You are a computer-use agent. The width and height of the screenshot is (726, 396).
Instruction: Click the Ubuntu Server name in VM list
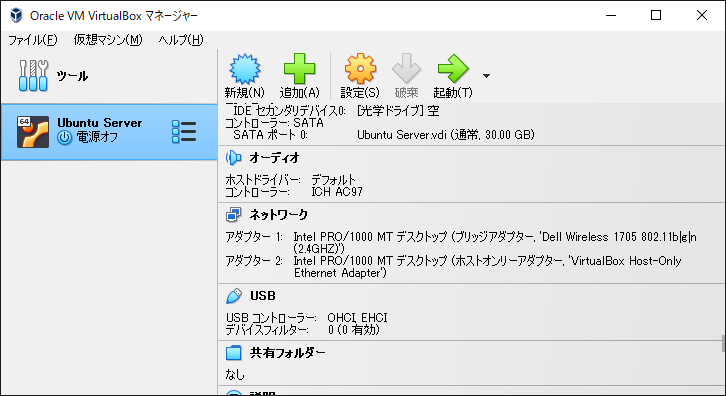(100, 123)
